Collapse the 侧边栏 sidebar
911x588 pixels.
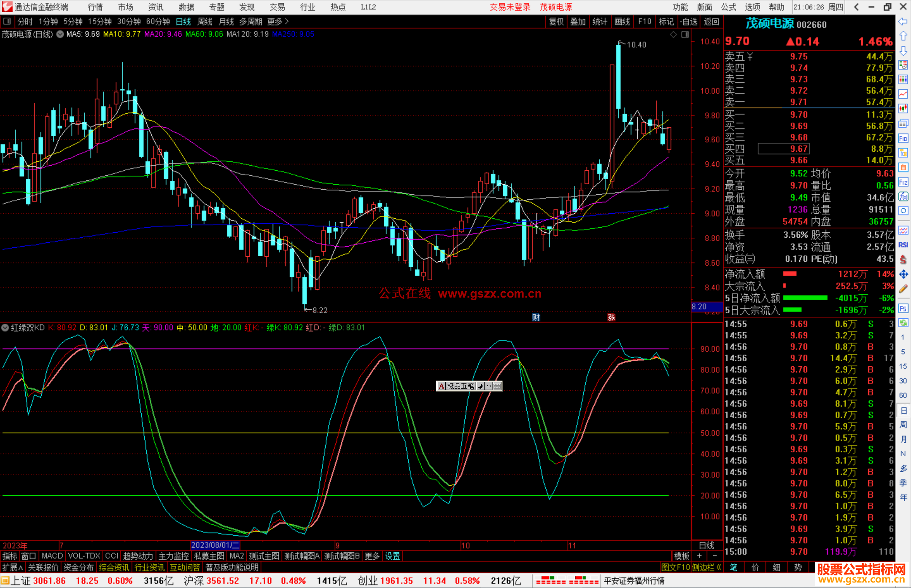tap(706, 567)
